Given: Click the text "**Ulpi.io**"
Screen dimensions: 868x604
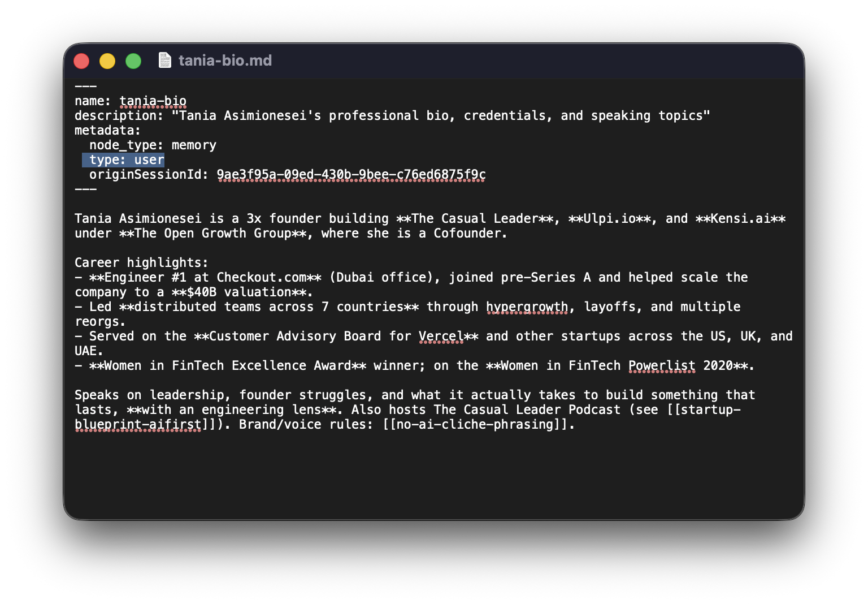Looking at the screenshot, I should pos(609,219).
